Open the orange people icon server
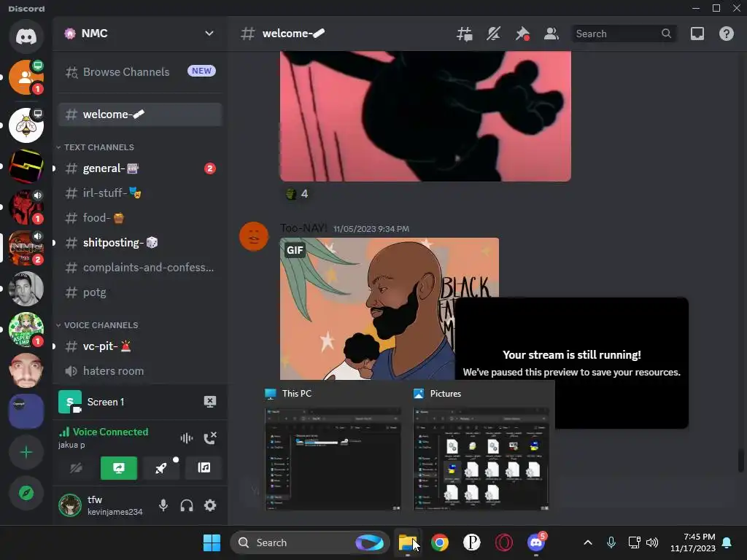This screenshot has width=747, height=560. coord(26,77)
